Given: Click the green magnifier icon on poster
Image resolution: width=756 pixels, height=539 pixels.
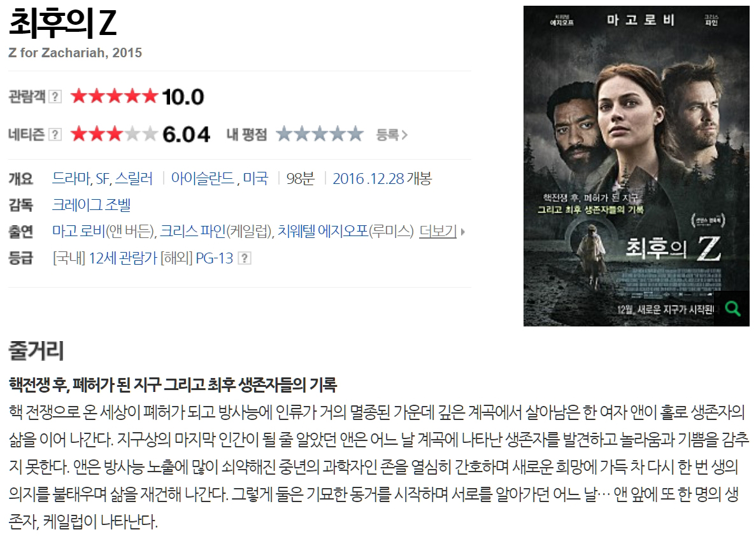Looking at the screenshot, I should pyautogui.click(x=733, y=309).
